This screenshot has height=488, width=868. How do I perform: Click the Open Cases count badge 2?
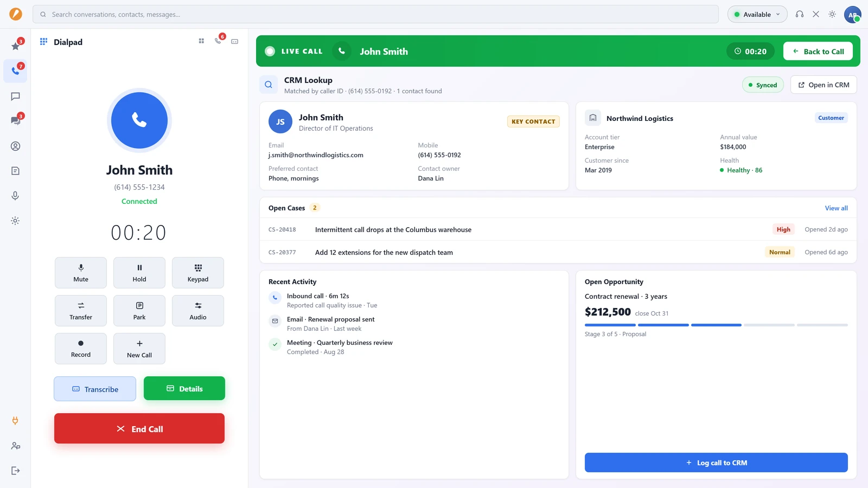point(315,208)
